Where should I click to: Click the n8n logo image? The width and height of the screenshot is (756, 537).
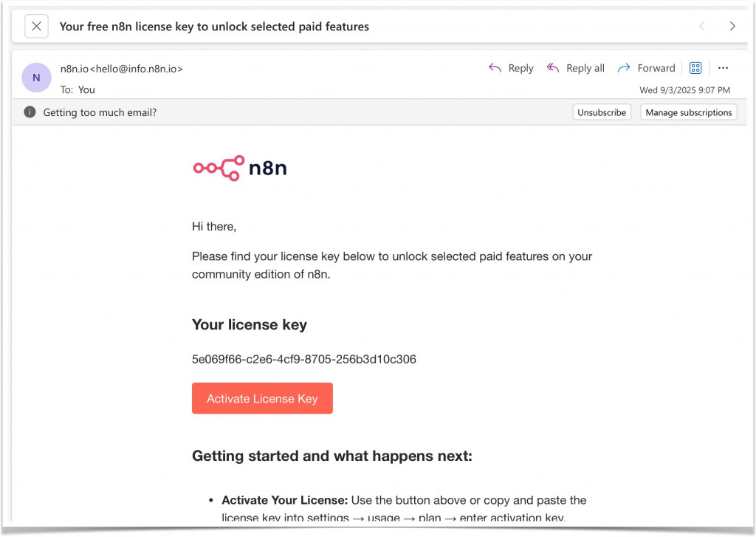pos(240,168)
